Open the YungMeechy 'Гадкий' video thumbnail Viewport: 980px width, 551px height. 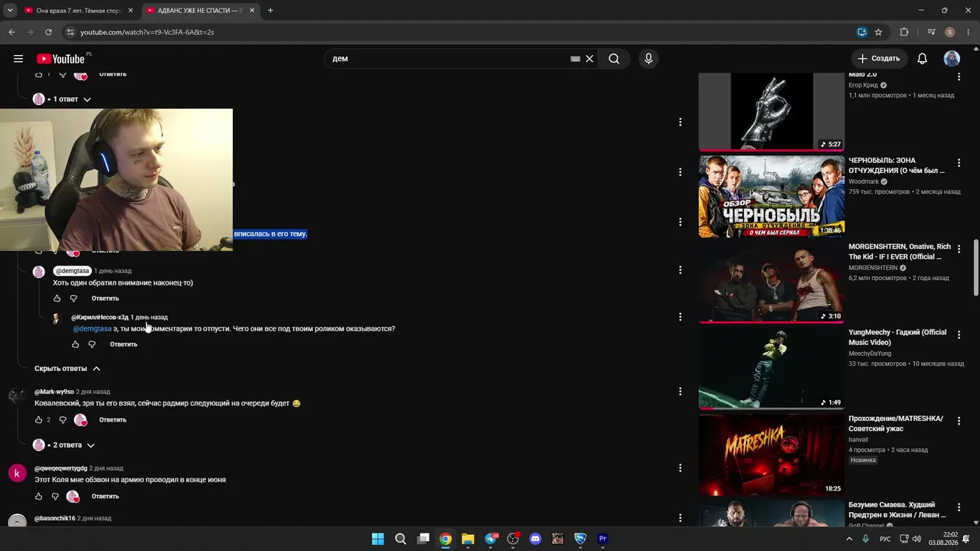click(x=772, y=369)
